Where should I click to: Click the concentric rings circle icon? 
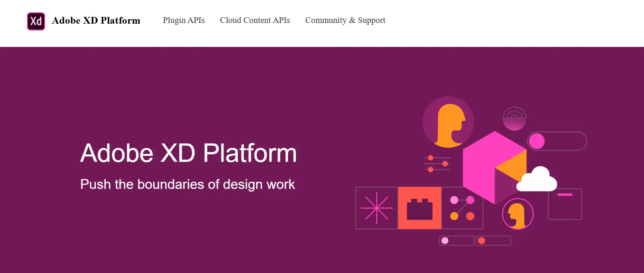(x=514, y=119)
